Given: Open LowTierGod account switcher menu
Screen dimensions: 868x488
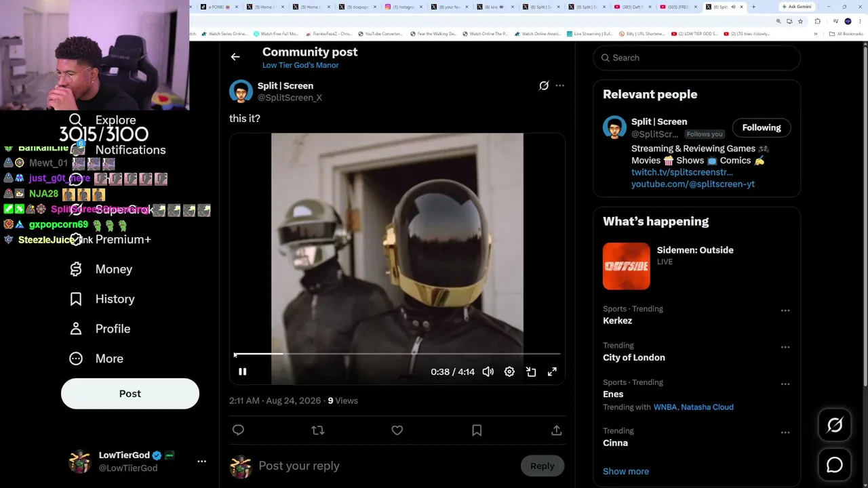Looking at the screenshot, I should tap(201, 461).
